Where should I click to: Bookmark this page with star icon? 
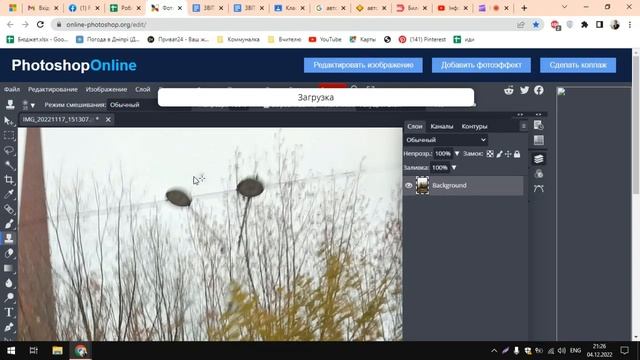coord(536,24)
